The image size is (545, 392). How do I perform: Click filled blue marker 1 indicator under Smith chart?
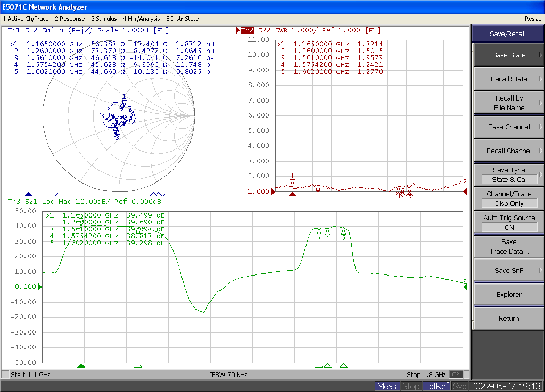point(29,194)
